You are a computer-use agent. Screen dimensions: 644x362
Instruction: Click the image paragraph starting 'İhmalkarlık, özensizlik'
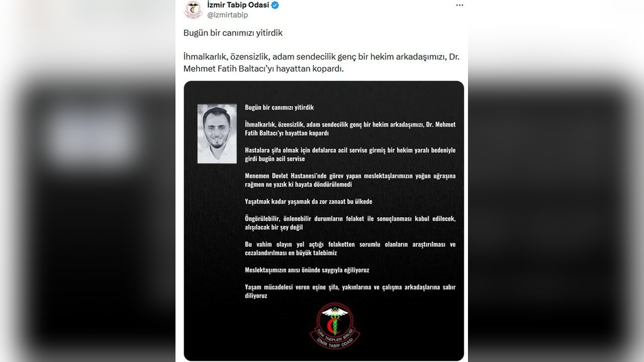350,129
